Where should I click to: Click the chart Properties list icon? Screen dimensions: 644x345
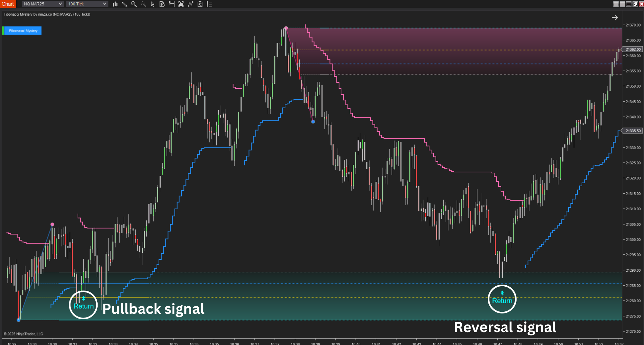pos(209,4)
